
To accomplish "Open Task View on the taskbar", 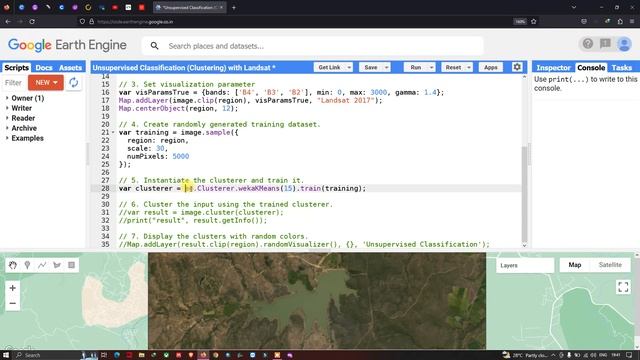I will pyautogui.click(x=104, y=355).
